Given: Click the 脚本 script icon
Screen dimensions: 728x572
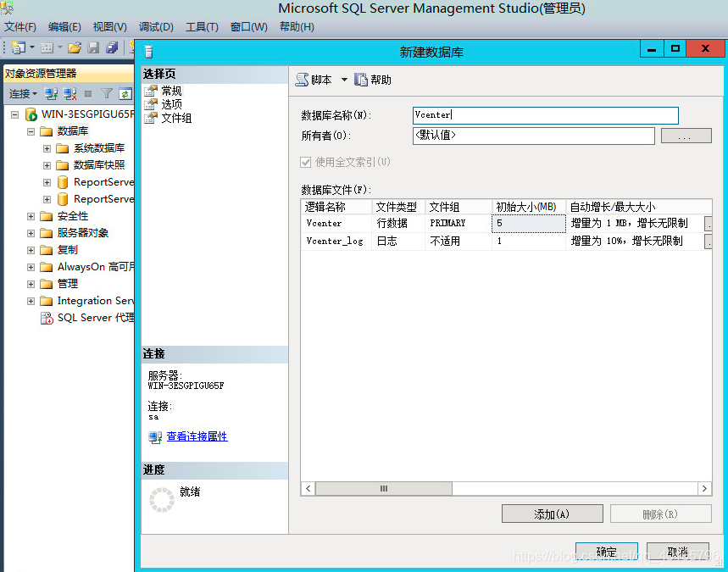Looking at the screenshot, I should [x=303, y=80].
